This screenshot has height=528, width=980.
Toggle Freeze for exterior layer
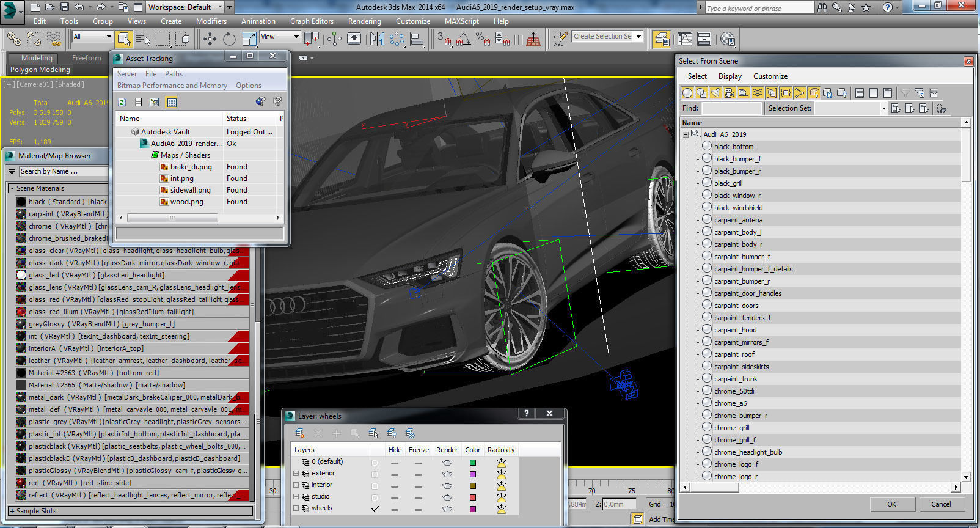419,474
